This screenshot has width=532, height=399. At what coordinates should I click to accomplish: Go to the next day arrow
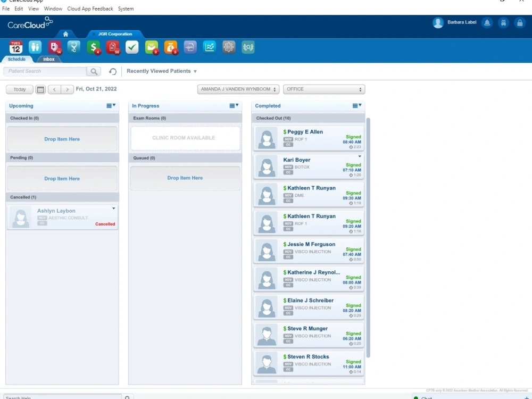67,89
